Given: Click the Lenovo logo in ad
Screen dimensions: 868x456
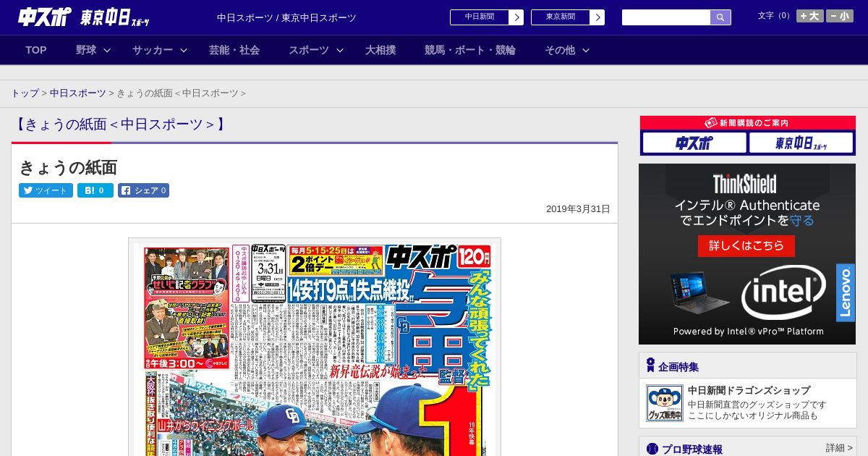Looking at the screenshot, I should [x=845, y=292].
